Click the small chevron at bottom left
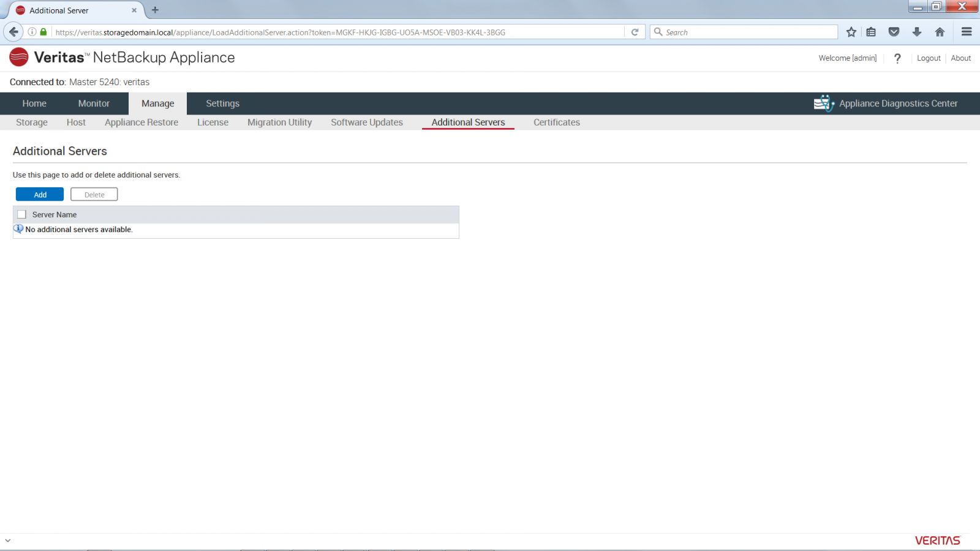The image size is (980, 551). click(x=7, y=541)
